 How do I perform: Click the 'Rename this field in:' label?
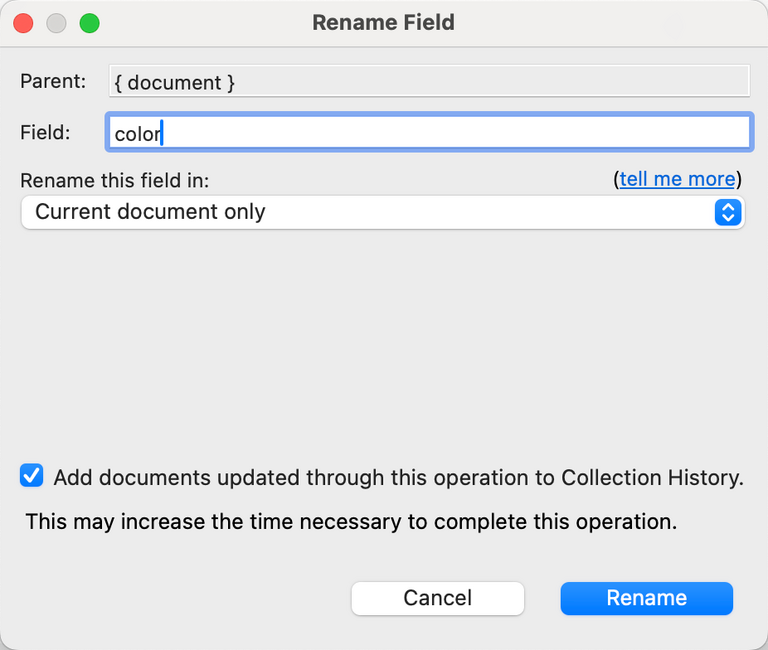point(114,180)
